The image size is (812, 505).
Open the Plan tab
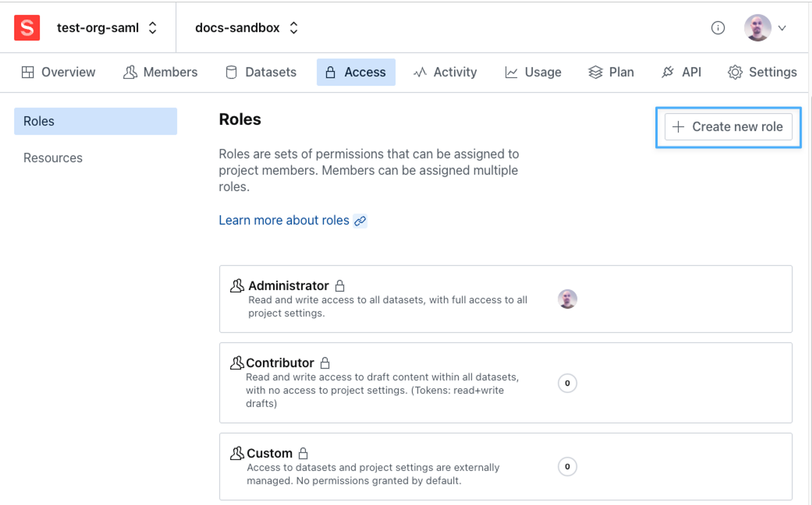click(x=611, y=72)
